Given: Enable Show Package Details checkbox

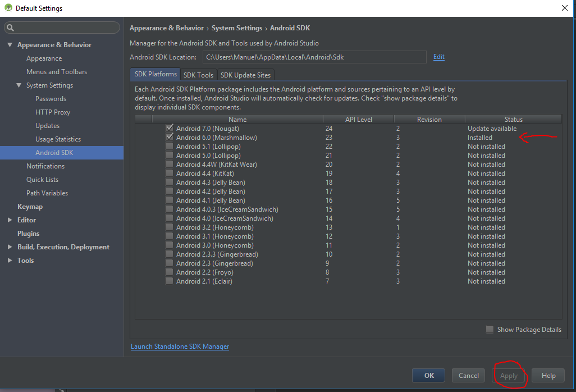Looking at the screenshot, I should pos(490,329).
